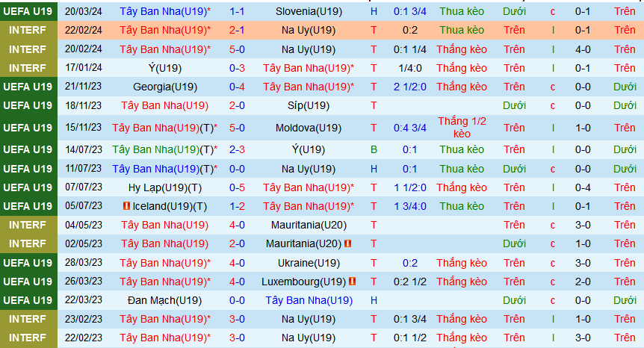Screen dimensions: 644x348
Task: Click Ý(U19) away team on 14/07/23
Action: click(309, 150)
